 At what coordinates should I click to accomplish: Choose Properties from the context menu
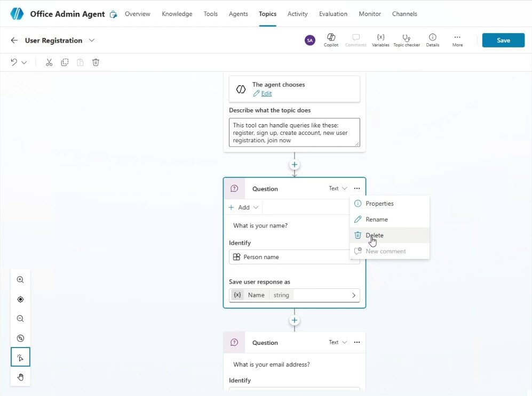tap(390, 204)
